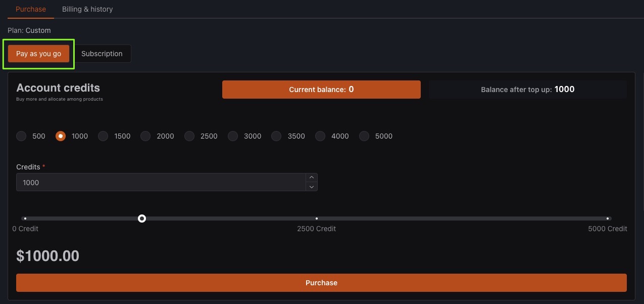Increase credits with the up stepper arrow
Image resolution: width=644 pixels, height=304 pixels.
(312, 178)
